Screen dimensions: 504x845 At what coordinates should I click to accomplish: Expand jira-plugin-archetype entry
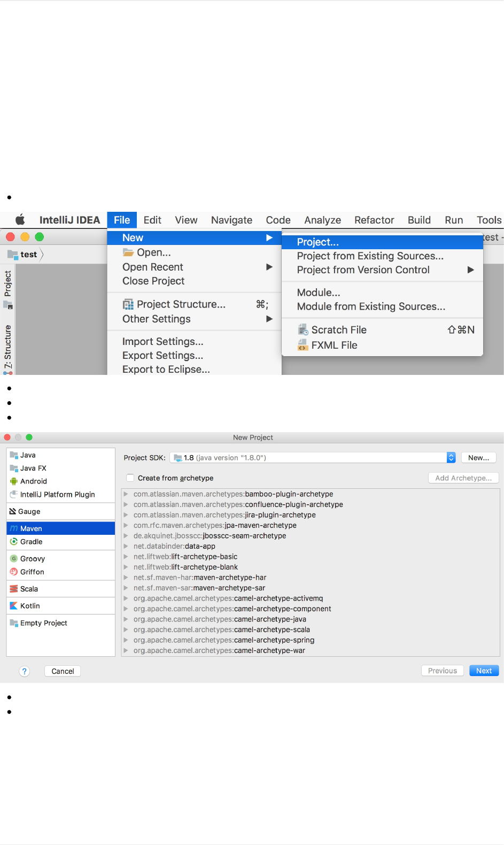pos(126,515)
